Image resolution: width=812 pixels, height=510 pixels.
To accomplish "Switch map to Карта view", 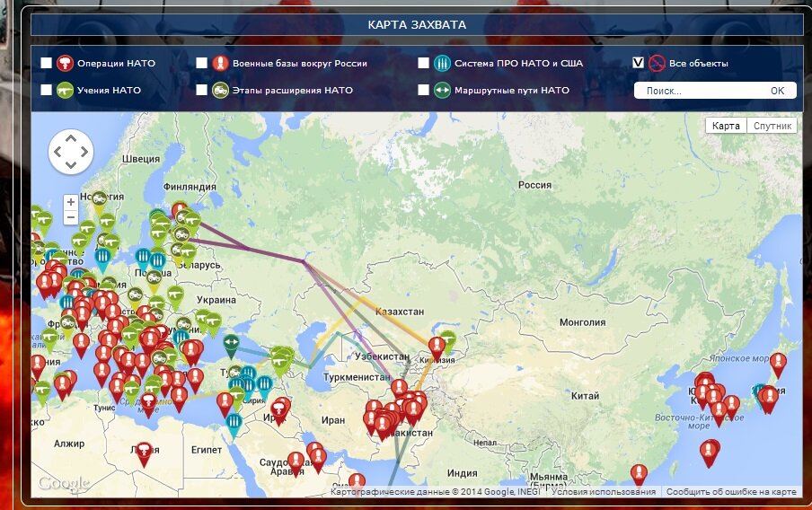I will coord(726,126).
